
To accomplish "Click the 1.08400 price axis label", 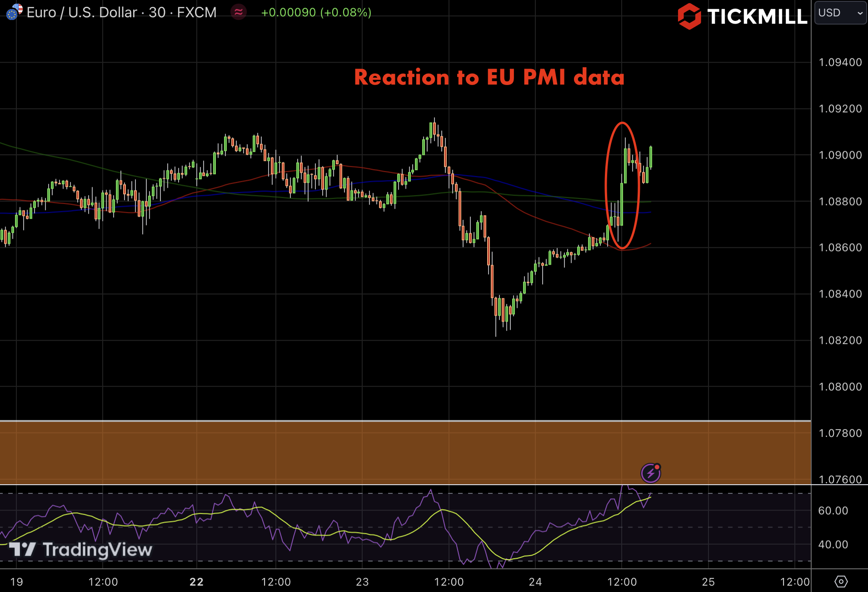I will 840,294.
